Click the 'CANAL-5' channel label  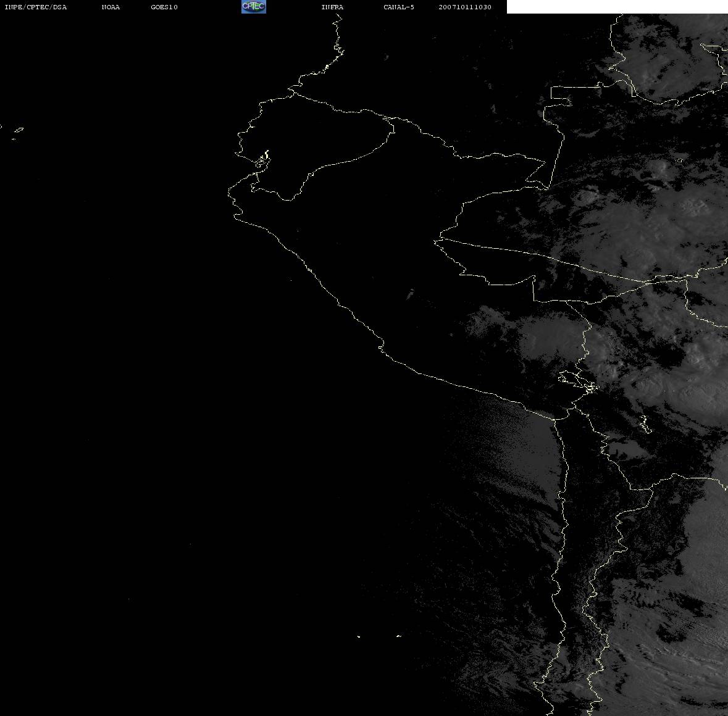coord(399,7)
